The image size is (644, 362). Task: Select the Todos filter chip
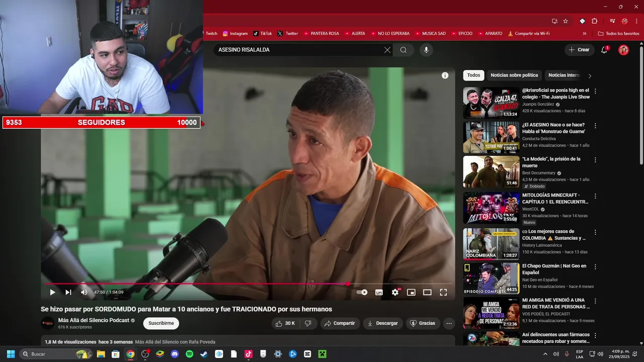(x=473, y=75)
